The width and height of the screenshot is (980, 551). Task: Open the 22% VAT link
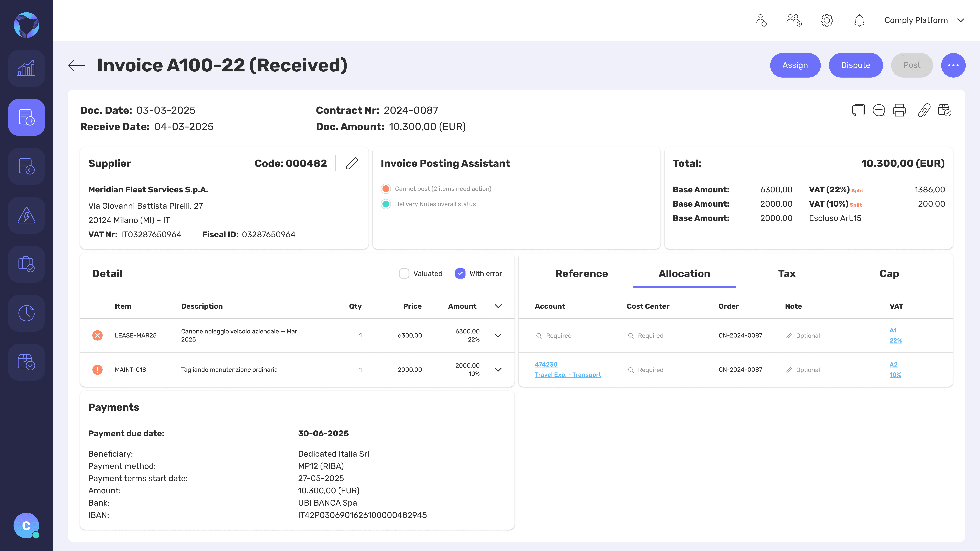896,340
